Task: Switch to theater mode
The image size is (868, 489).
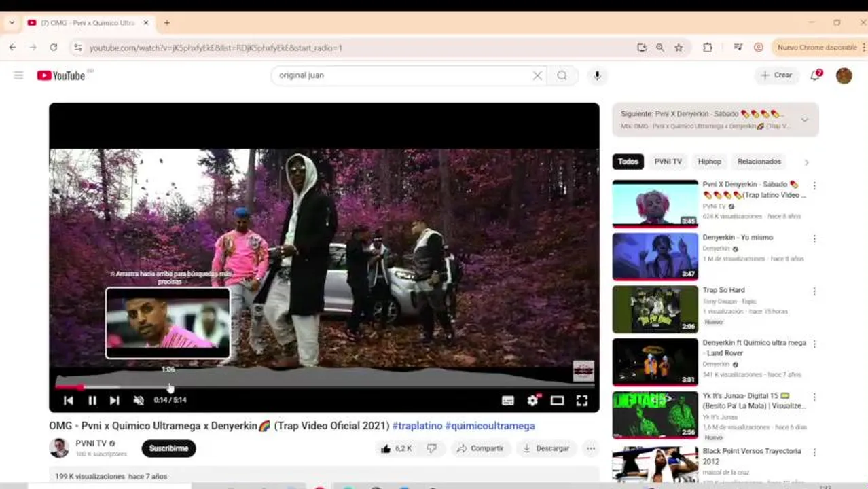Action: (557, 401)
